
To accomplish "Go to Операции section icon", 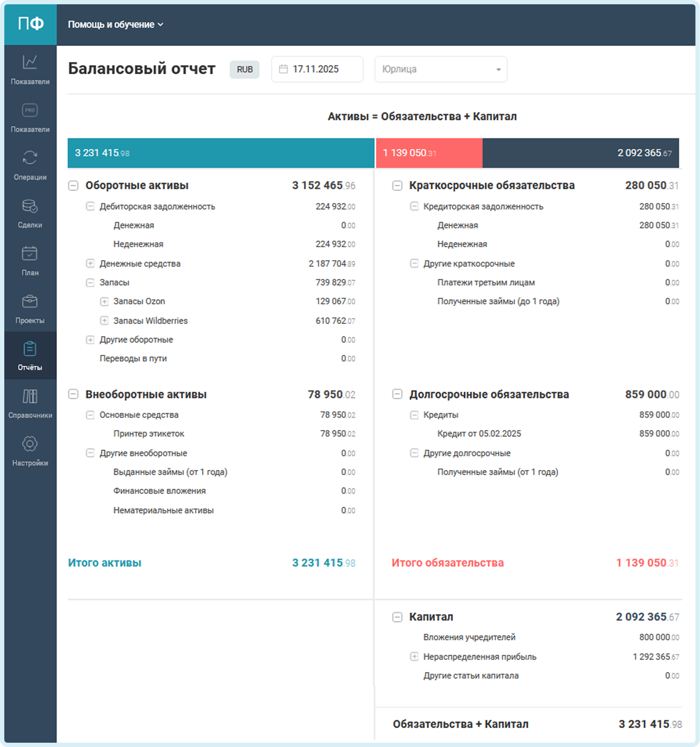I will pyautogui.click(x=30, y=158).
